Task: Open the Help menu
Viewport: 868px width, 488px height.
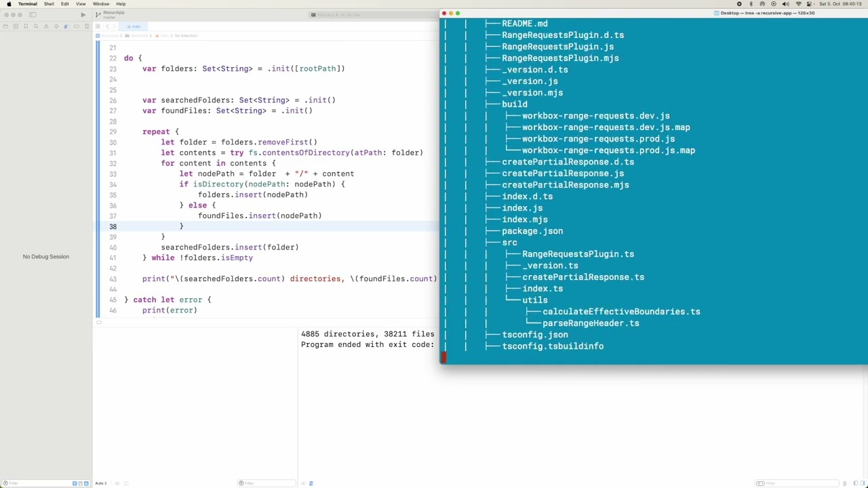Action: coord(121,4)
